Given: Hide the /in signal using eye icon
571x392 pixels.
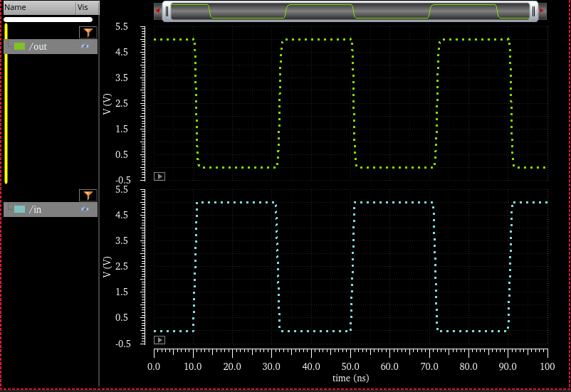Looking at the screenshot, I should pos(85,209).
